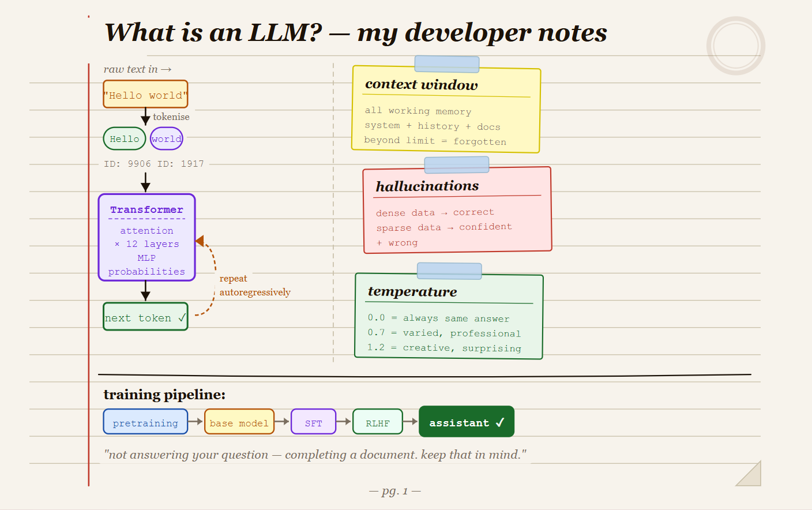The width and height of the screenshot is (812, 510).
Task: Open the temperature sticky note title
Action: pyautogui.click(x=412, y=291)
